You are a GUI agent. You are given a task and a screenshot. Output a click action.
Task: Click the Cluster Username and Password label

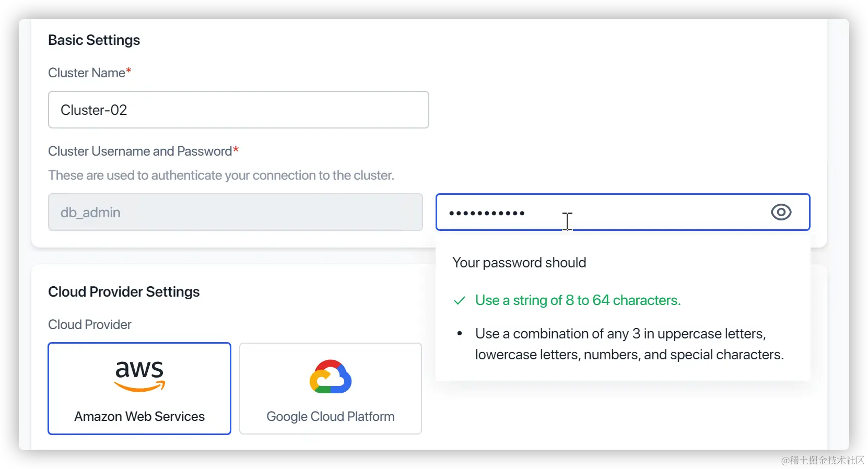point(140,151)
